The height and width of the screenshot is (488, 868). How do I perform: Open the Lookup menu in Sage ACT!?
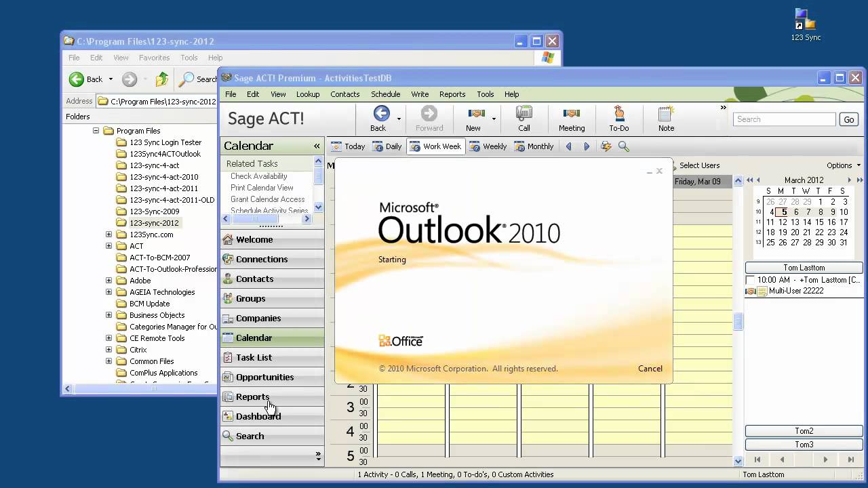308,94
